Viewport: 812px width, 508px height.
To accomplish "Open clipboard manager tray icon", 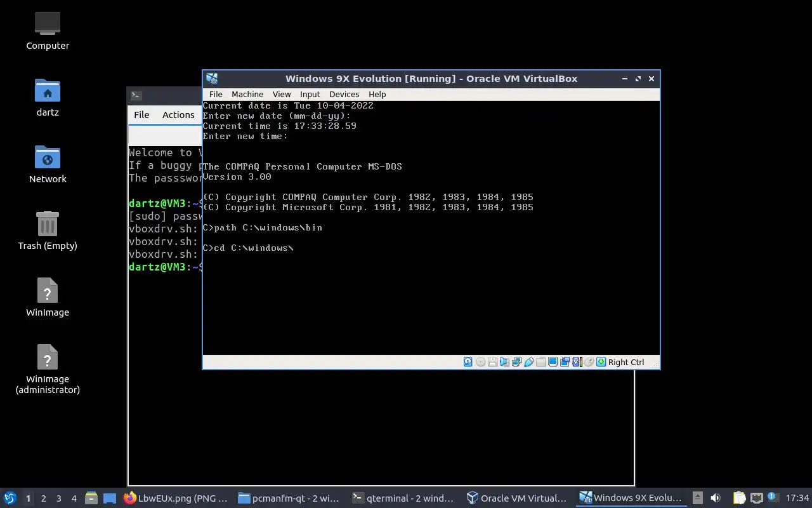I will pyautogui.click(x=739, y=498).
